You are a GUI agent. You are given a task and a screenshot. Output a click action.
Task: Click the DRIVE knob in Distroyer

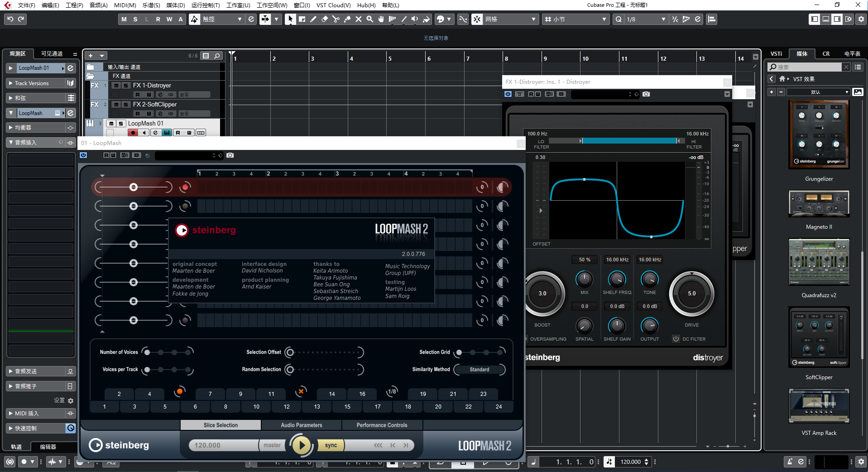[x=692, y=294]
